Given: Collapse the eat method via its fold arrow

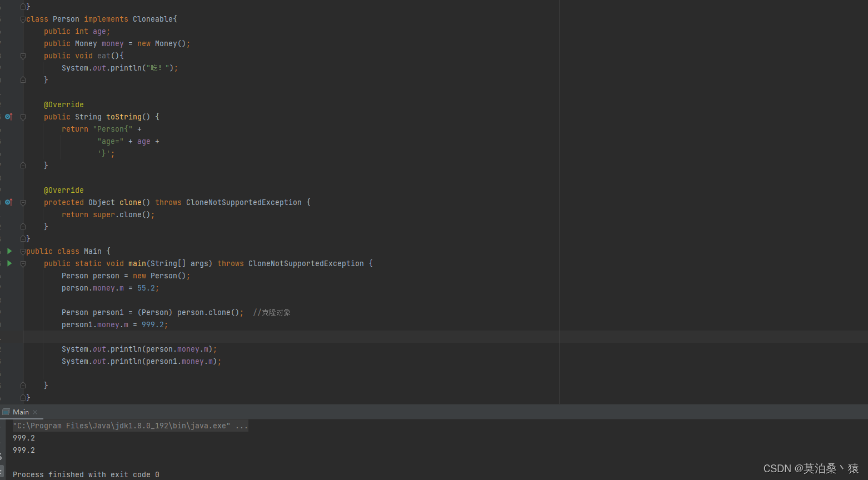Looking at the screenshot, I should point(23,56).
